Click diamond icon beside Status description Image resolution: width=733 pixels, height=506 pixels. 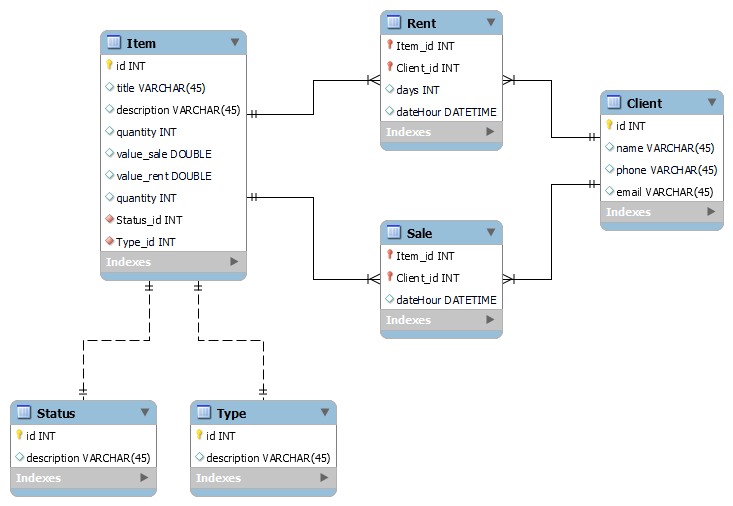(x=20, y=456)
